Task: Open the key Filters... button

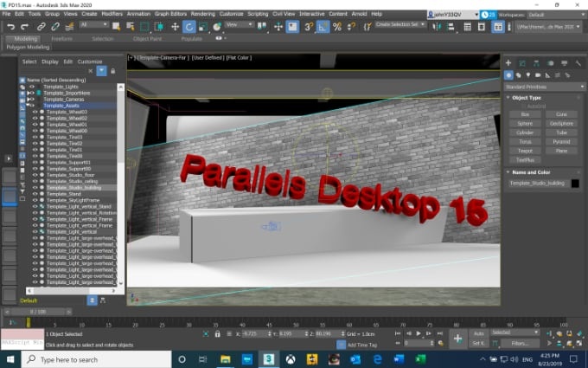Action: 520,343
